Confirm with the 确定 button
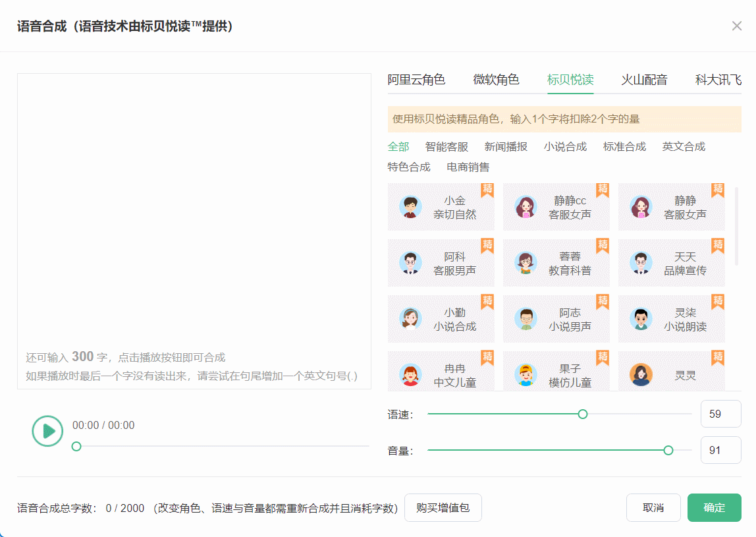Image resolution: width=756 pixels, height=537 pixels. coord(715,507)
